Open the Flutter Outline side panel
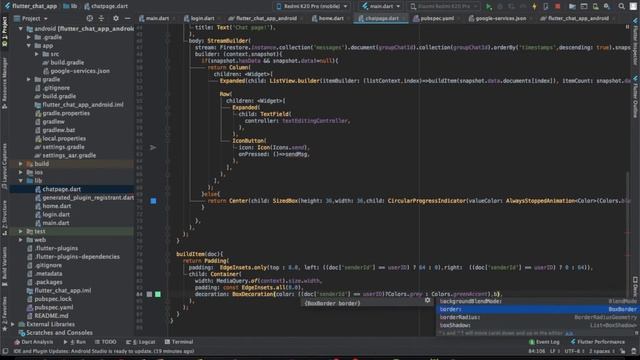This screenshot has height=360, width=640. (x=636, y=96)
